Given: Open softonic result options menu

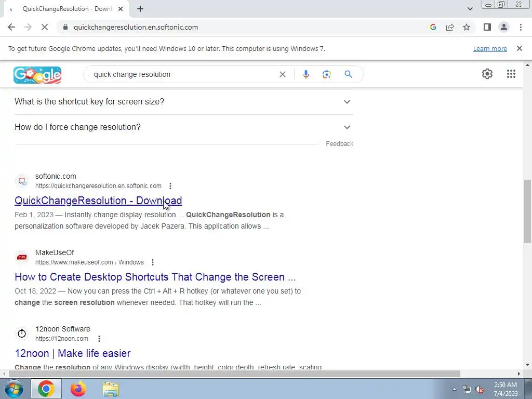Looking at the screenshot, I should [170, 186].
